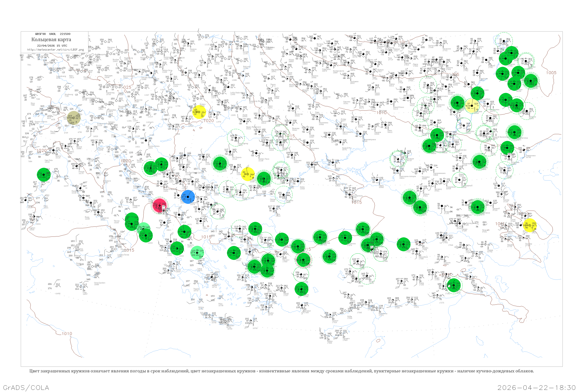Click the Кольцевая карта map title
The image size is (588, 392).
click(x=51, y=40)
